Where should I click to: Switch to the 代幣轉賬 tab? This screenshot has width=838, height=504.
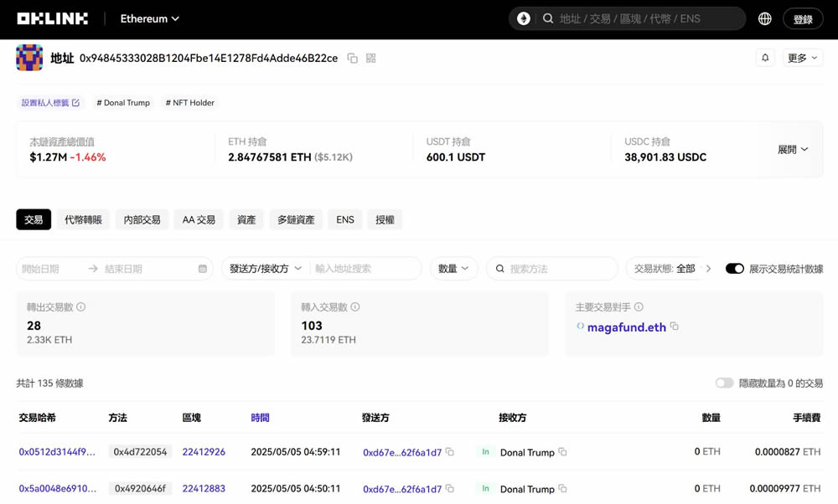coord(82,219)
